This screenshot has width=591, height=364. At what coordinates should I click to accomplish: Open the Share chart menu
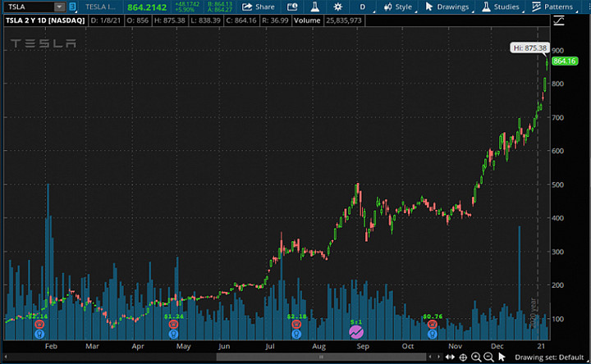[259, 7]
